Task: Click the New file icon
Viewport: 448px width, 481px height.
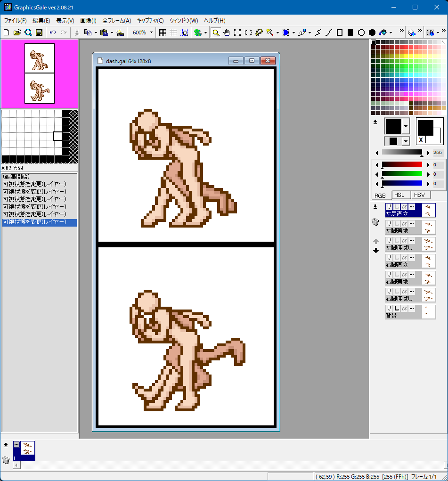Action: pyautogui.click(x=7, y=33)
